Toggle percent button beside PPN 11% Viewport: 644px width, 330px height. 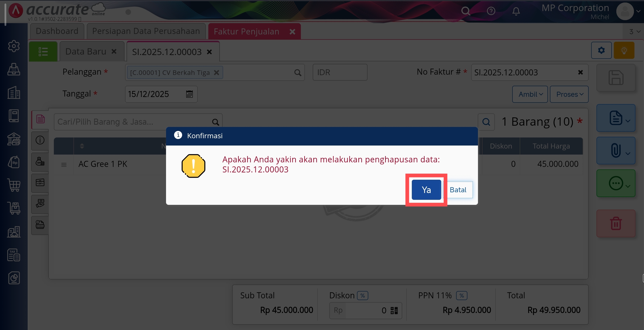462,296
